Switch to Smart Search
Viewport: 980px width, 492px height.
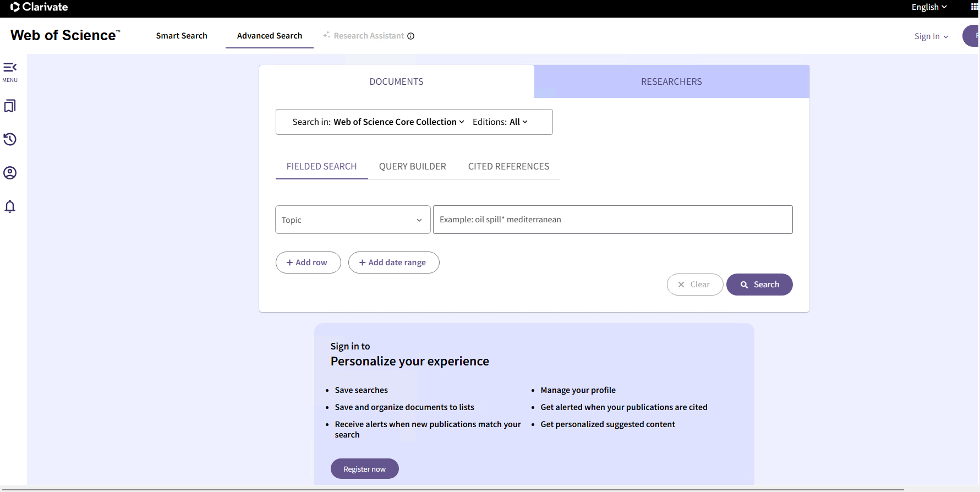pyautogui.click(x=182, y=36)
